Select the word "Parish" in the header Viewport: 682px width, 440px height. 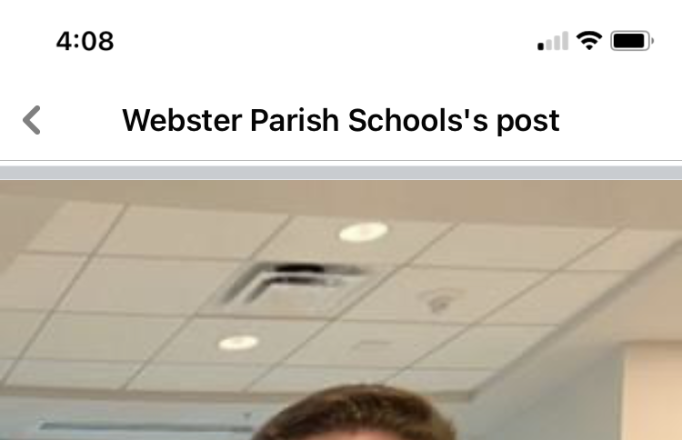(294, 120)
